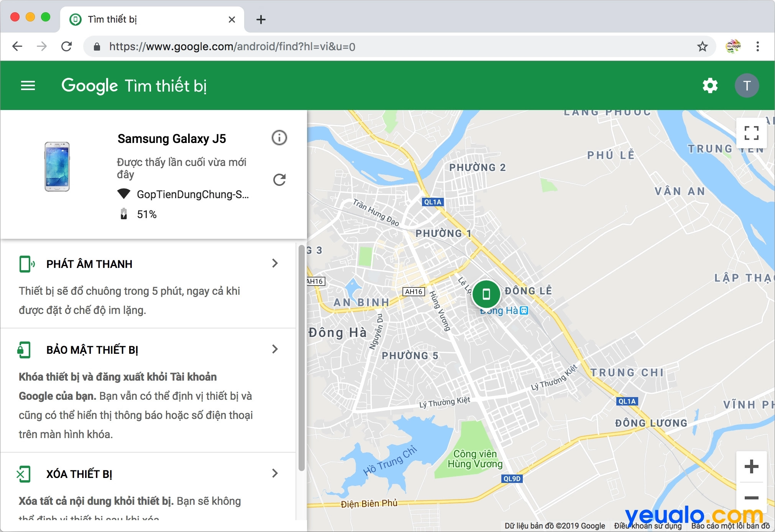
Task: View site security lock information
Action: 97,47
